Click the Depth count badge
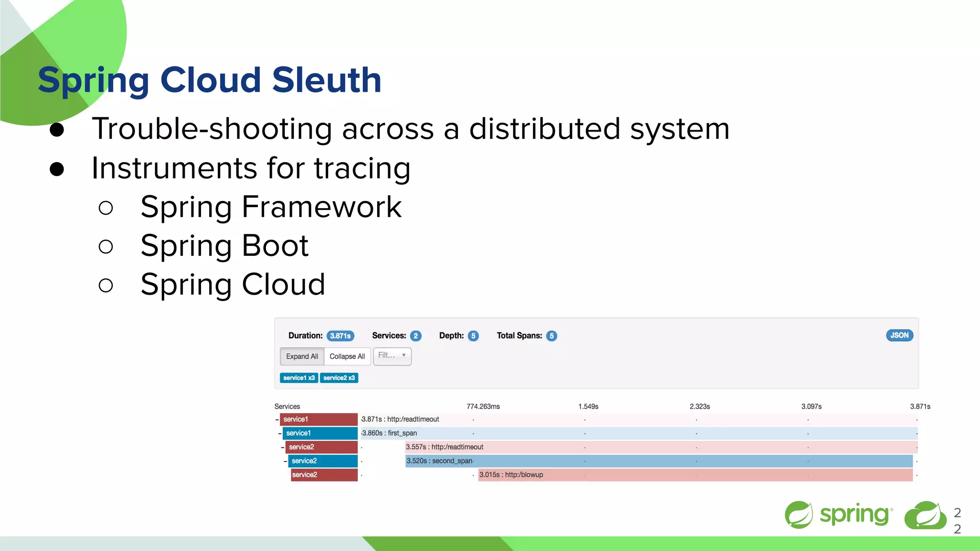Viewport: 980px width, 551px height. [473, 336]
